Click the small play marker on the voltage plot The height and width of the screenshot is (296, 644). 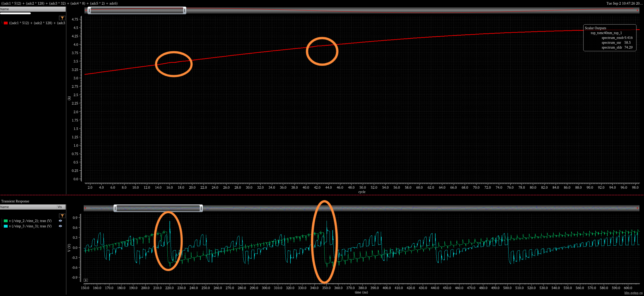86,280
